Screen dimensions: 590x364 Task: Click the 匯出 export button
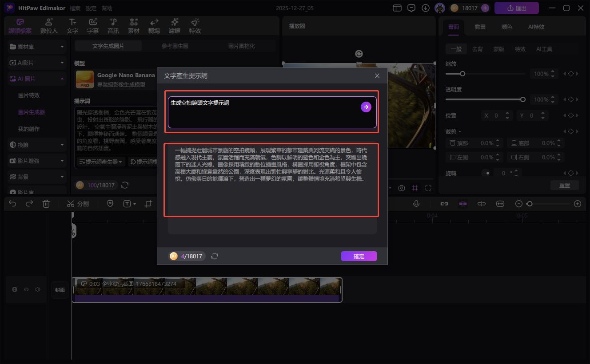click(x=516, y=8)
